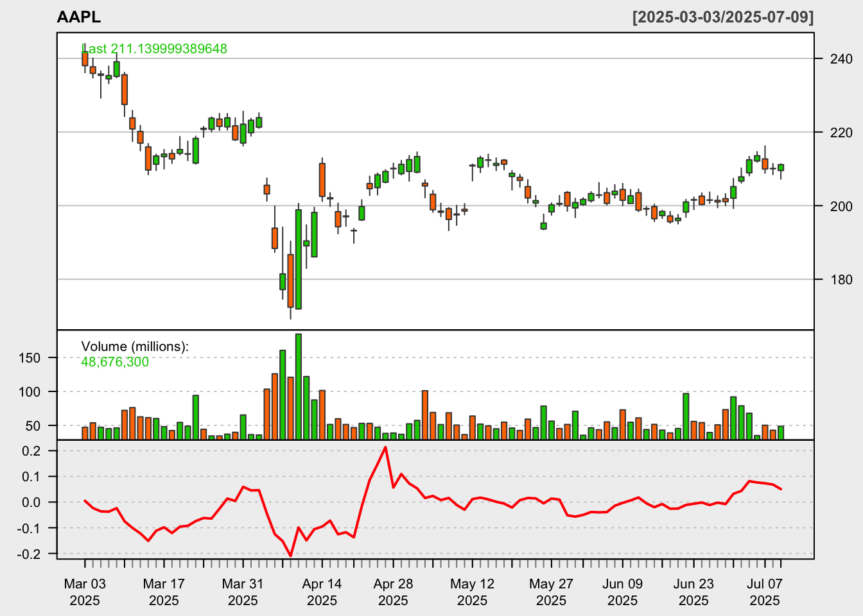Click the 240 price axis label
The height and width of the screenshot is (616, 863).
(x=842, y=59)
